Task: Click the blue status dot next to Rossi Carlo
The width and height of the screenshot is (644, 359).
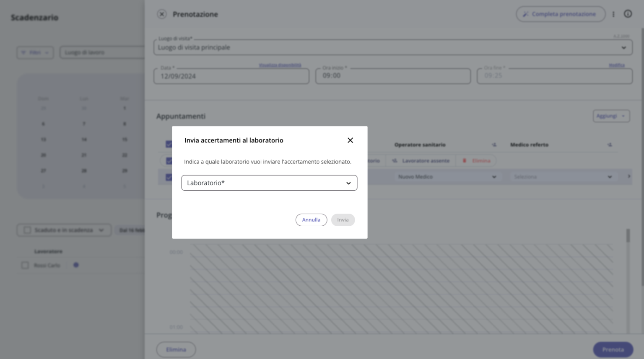Action: tap(76, 265)
